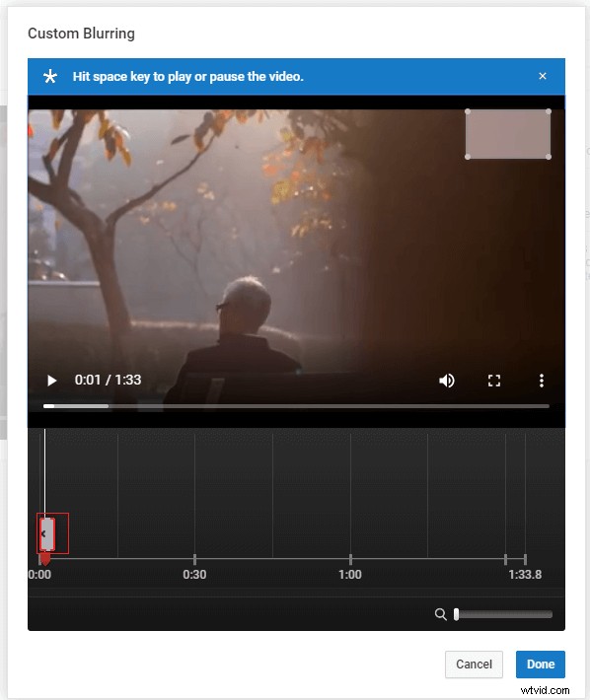Screen dimensions: 590x700
Task: Click the 1:33.8 end time label
Action: [525, 574]
